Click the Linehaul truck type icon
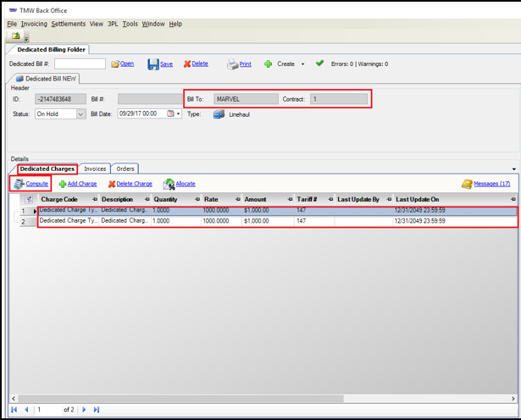The width and height of the screenshot is (521, 420). click(x=219, y=114)
